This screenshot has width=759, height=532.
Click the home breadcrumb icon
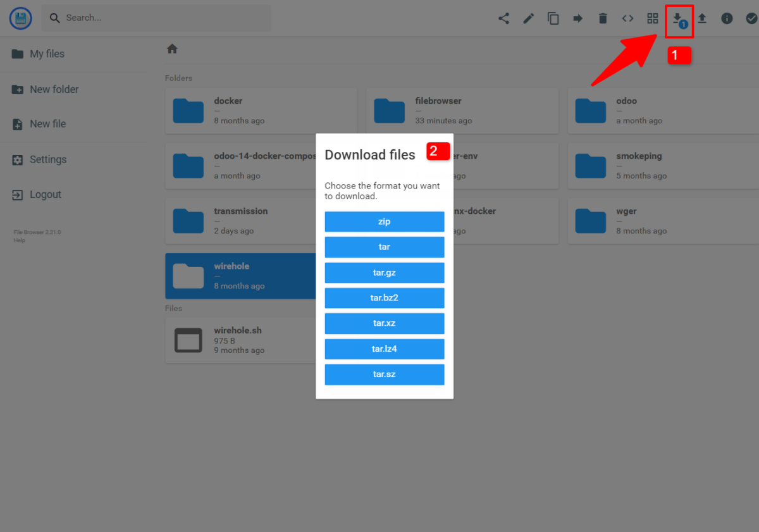[171, 48]
